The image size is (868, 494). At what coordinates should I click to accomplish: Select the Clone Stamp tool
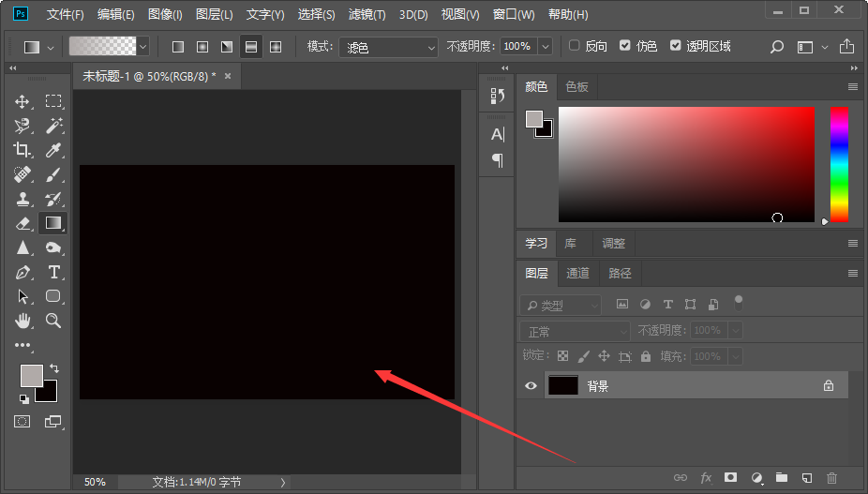point(22,199)
